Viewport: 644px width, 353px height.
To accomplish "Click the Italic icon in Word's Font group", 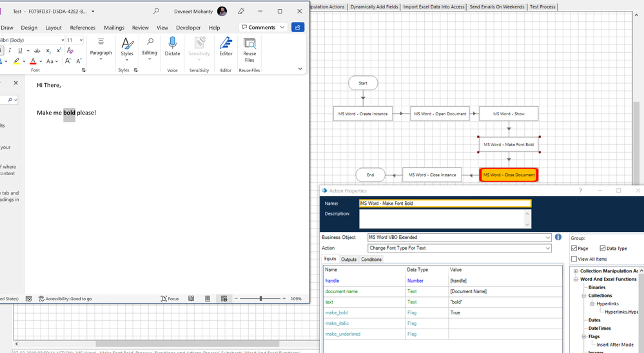I will tap(10, 50).
